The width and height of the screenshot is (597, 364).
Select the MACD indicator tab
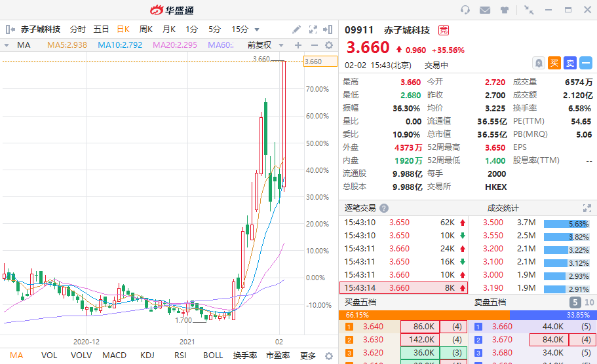click(x=114, y=355)
